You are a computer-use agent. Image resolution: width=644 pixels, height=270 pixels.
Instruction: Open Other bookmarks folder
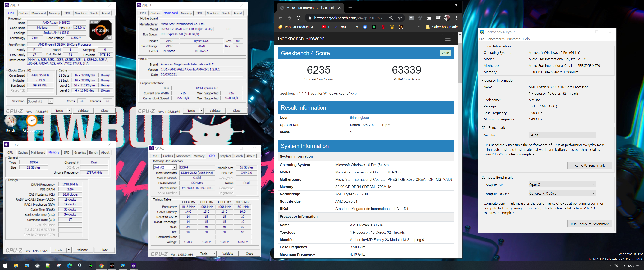click(442, 27)
